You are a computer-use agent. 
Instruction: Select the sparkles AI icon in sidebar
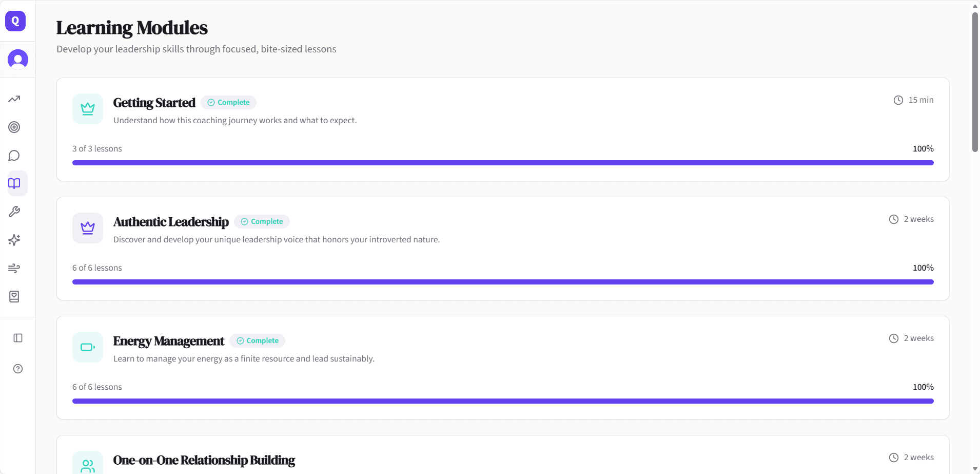[14, 240]
